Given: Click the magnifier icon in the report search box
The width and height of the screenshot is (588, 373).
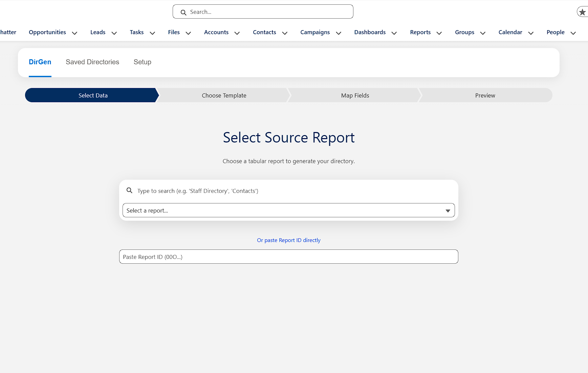Looking at the screenshot, I should 130,191.
